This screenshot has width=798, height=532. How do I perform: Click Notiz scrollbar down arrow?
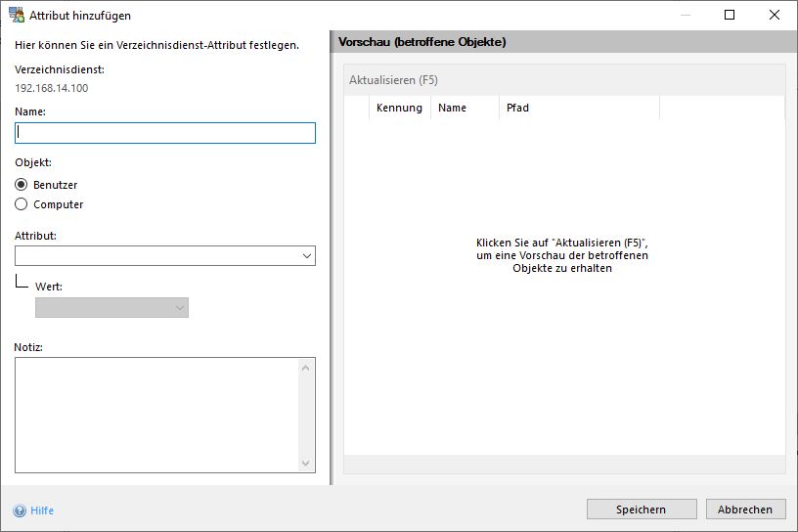306,464
